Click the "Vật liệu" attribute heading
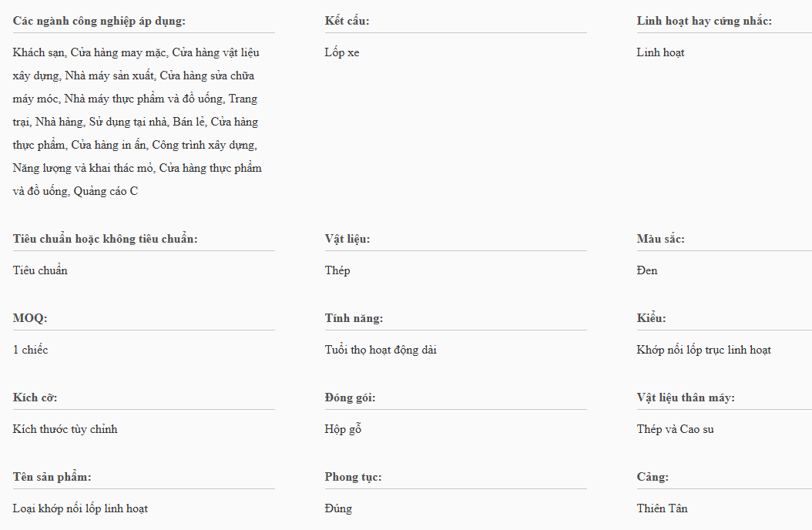 click(347, 239)
